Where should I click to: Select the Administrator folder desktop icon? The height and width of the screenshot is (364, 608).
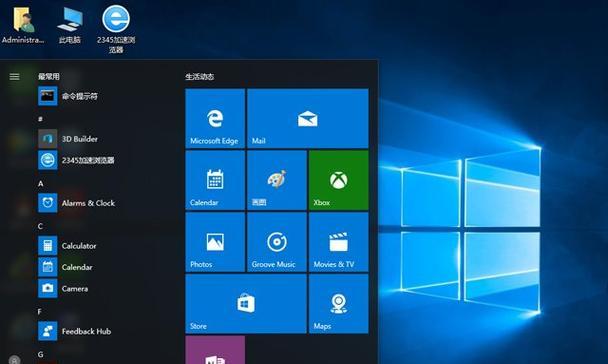click(23, 25)
